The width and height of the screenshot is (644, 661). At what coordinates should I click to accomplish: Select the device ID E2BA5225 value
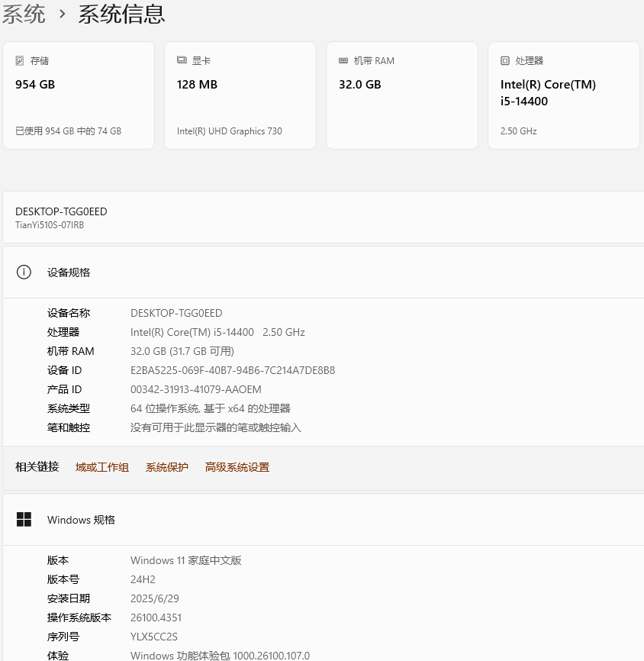point(233,370)
